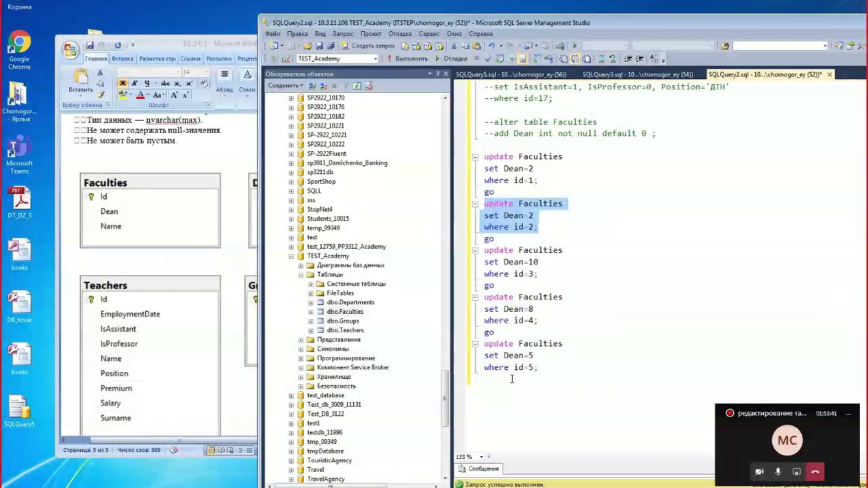Click SSMS open file icon
The image size is (868, 488).
click(x=307, y=46)
